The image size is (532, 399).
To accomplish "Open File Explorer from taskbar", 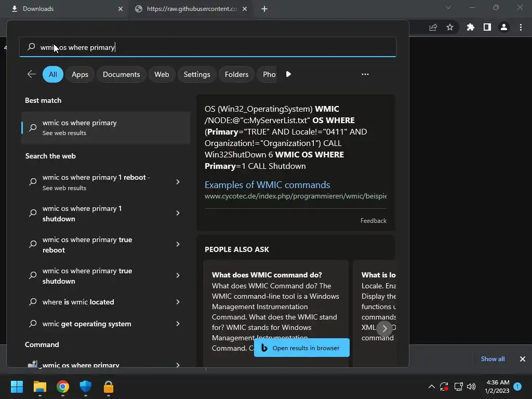I will coord(39,387).
